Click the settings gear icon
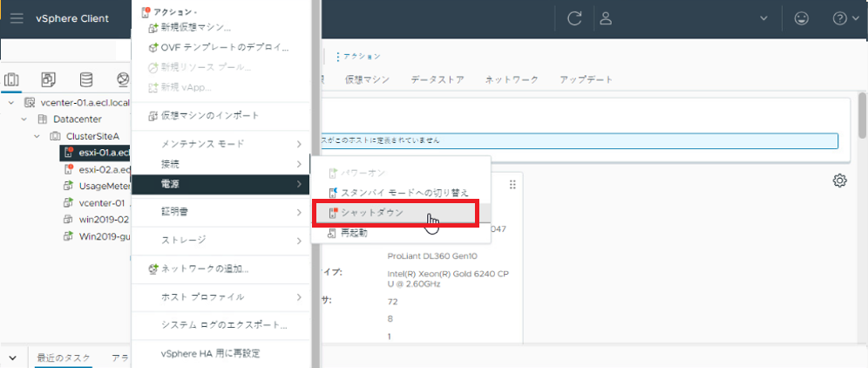This screenshot has width=868, height=368. pyautogui.click(x=839, y=181)
